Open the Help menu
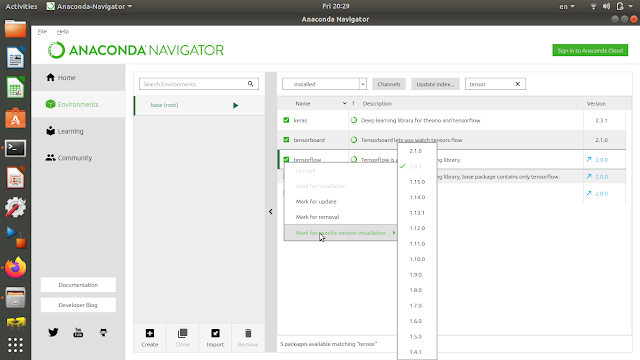The image size is (640, 360). pyautogui.click(x=63, y=31)
